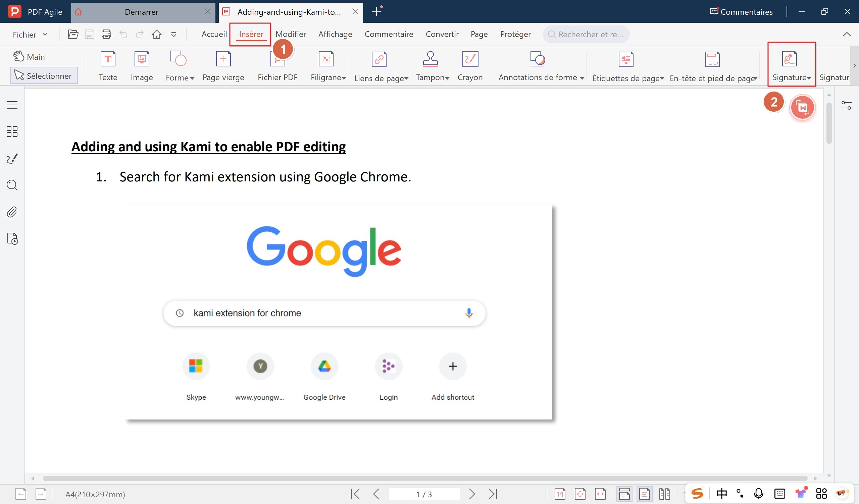Click the vertical scrollbar thumb
Image resolution: width=859 pixels, height=504 pixels.
[x=829, y=123]
